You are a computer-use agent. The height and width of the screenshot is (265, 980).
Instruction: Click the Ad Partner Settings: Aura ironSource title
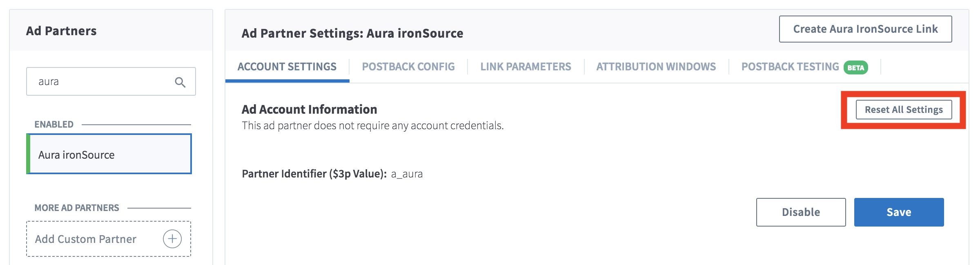pyautogui.click(x=352, y=33)
